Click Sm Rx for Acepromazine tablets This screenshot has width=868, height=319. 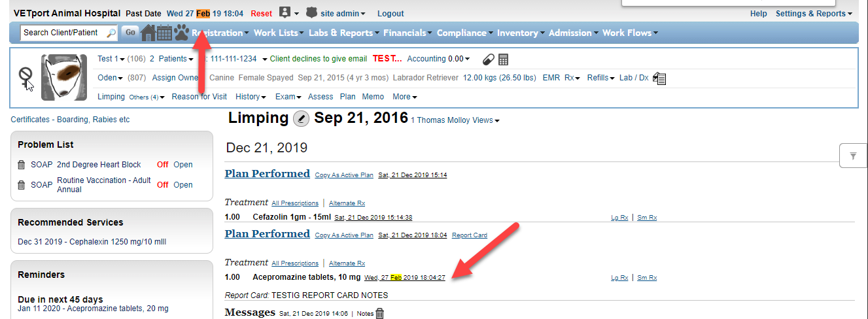click(x=647, y=278)
